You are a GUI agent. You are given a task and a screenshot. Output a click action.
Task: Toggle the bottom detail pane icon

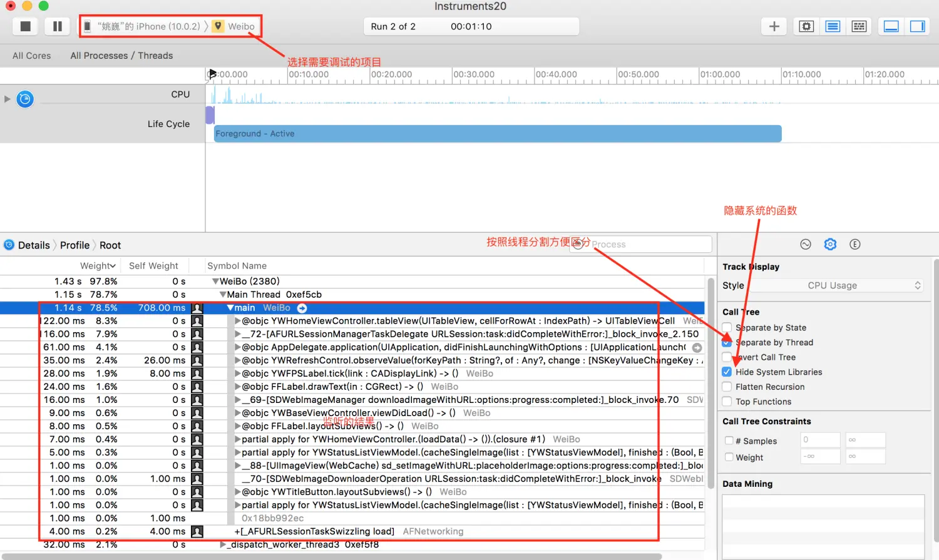click(891, 26)
